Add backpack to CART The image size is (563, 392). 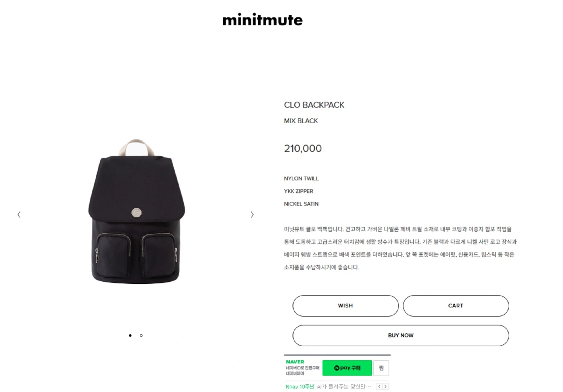pos(456,306)
